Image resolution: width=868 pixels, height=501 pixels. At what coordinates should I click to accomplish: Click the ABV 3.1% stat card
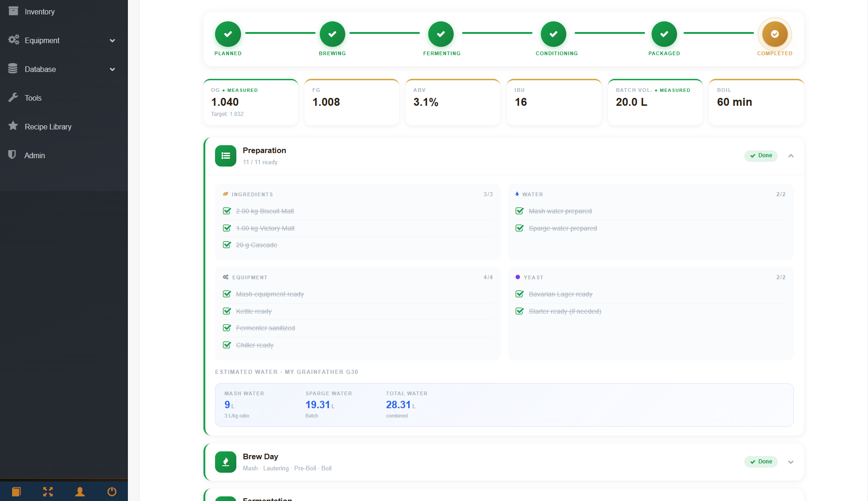453,102
